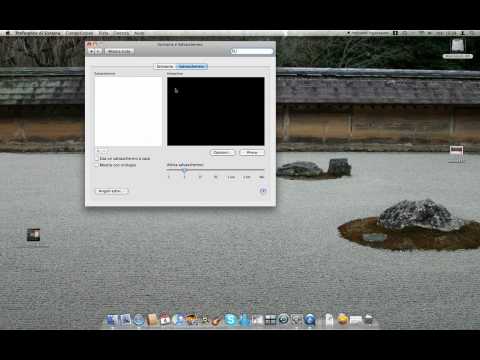Click the Opzioni button
This screenshot has width=480, height=360.
222,153
